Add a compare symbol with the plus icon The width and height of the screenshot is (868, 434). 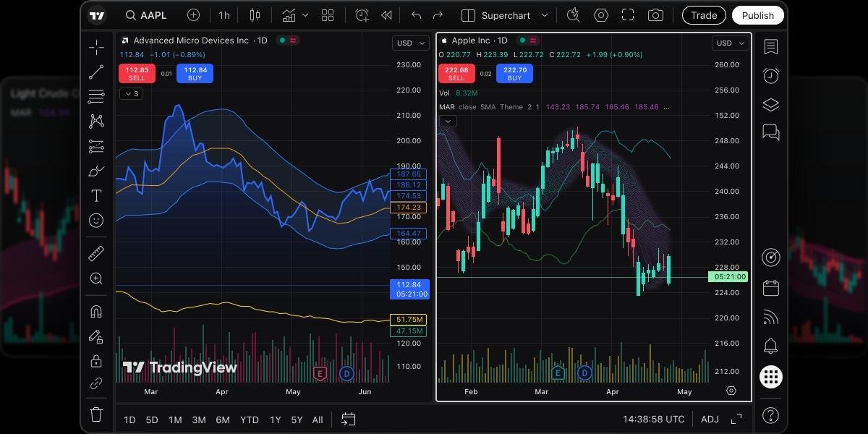tap(193, 15)
